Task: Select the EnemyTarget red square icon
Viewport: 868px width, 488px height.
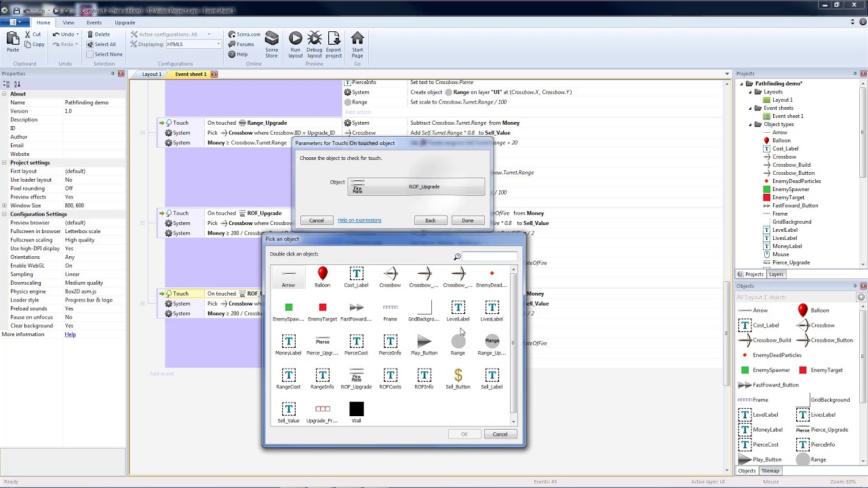Action: click(322, 307)
